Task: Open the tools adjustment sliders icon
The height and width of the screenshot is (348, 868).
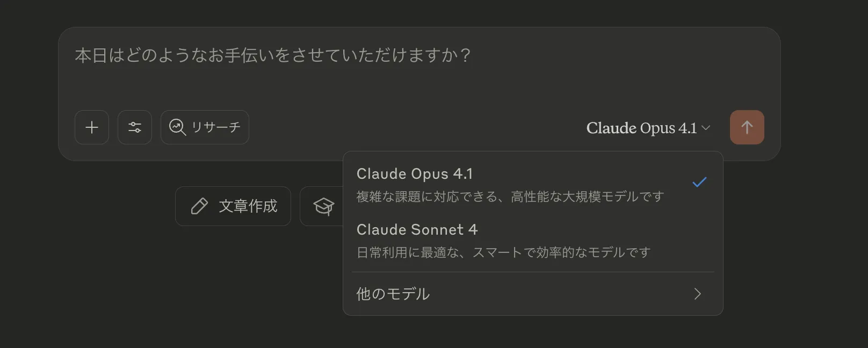Action: pyautogui.click(x=134, y=127)
